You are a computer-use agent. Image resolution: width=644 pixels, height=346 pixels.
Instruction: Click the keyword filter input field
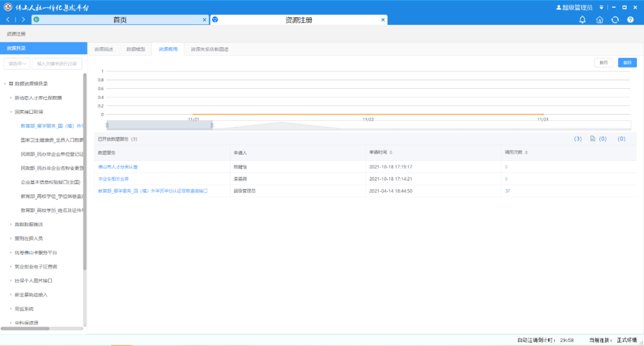point(58,64)
